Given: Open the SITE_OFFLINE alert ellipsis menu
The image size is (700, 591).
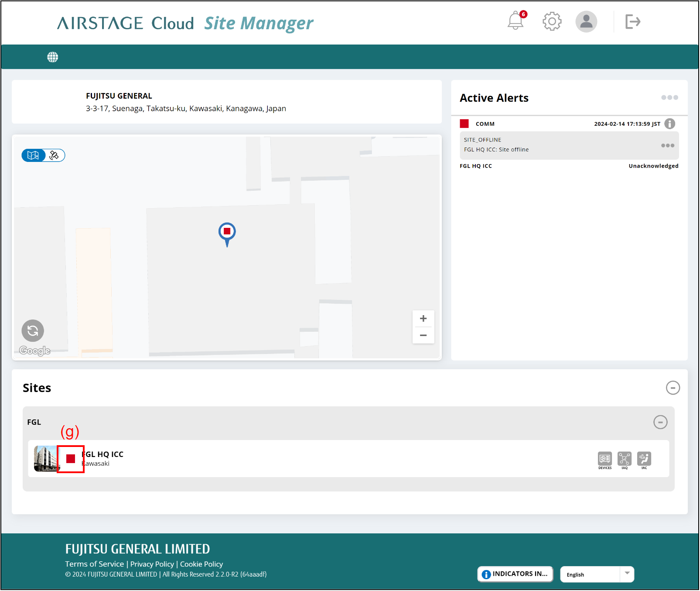Looking at the screenshot, I should pyautogui.click(x=667, y=145).
